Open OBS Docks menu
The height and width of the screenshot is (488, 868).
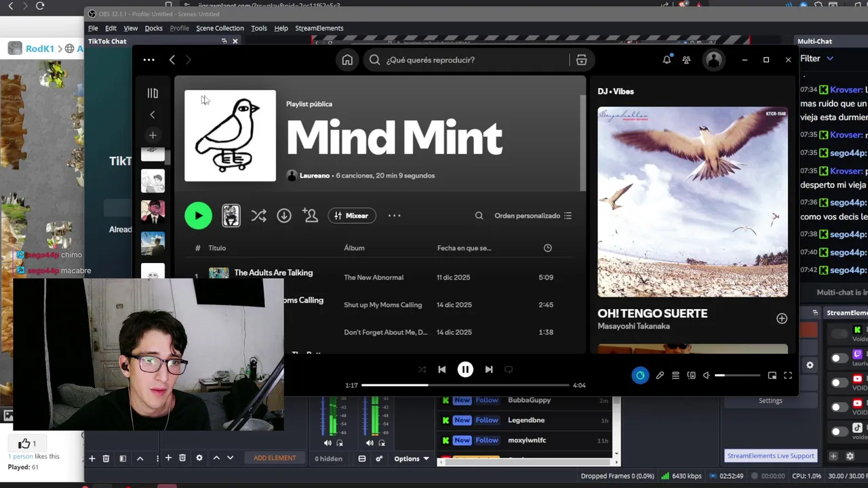pyautogui.click(x=154, y=28)
